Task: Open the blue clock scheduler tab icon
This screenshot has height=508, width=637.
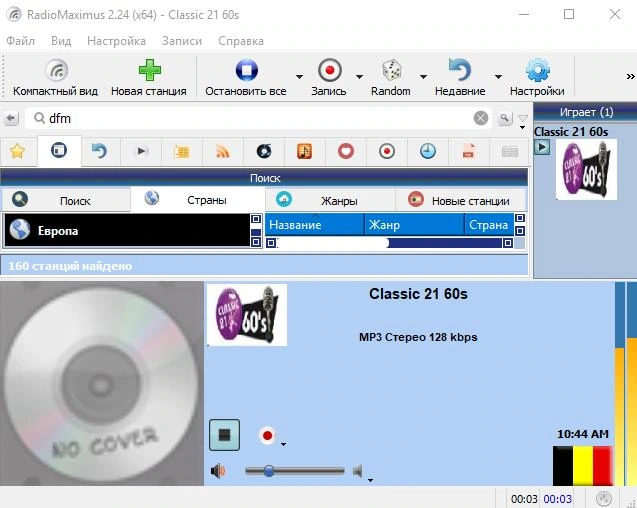Action: 428,151
